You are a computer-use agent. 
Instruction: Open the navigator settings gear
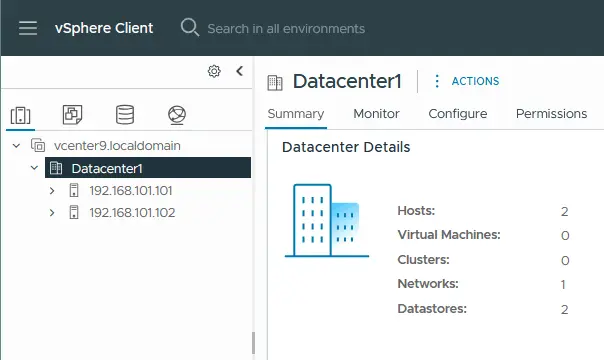click(214, 71)
